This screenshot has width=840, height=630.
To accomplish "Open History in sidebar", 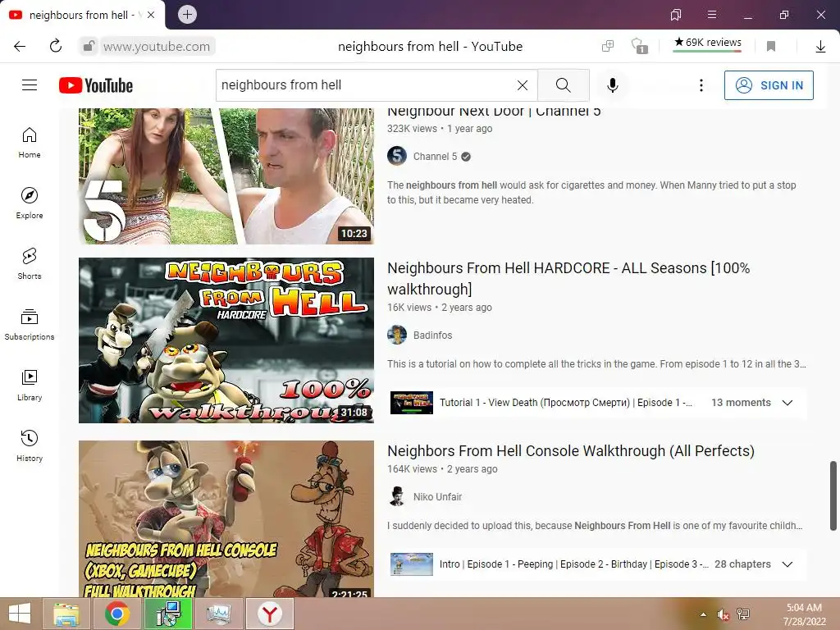I will pyautogui.click(x=30, y=446).
